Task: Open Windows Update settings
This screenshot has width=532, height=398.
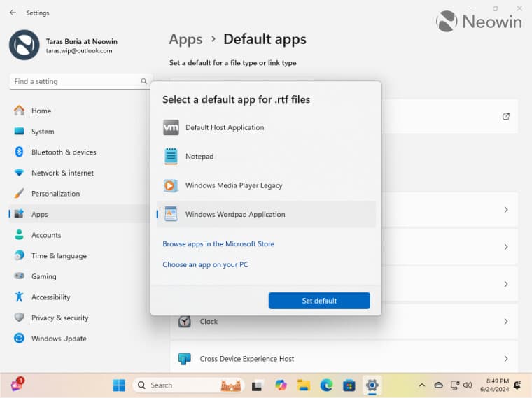Action: [x=79, y=339]
